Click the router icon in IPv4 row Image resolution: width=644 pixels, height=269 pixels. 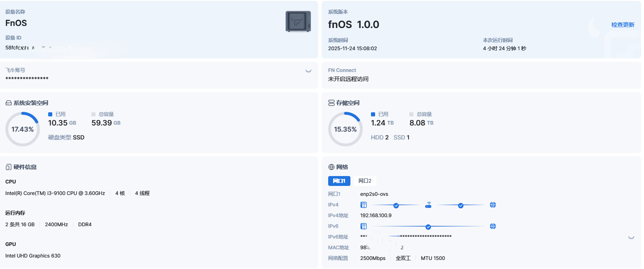pos(428,205)
